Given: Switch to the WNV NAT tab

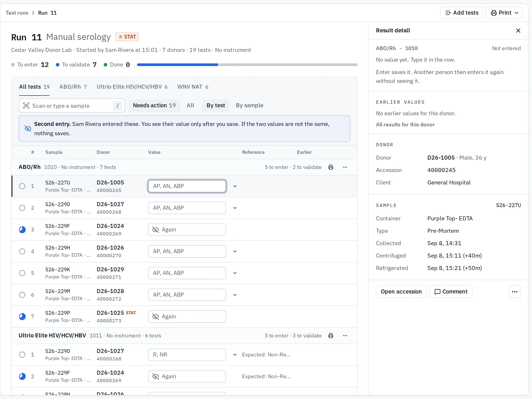Looking at the screenshot, I should click(193, 87).
